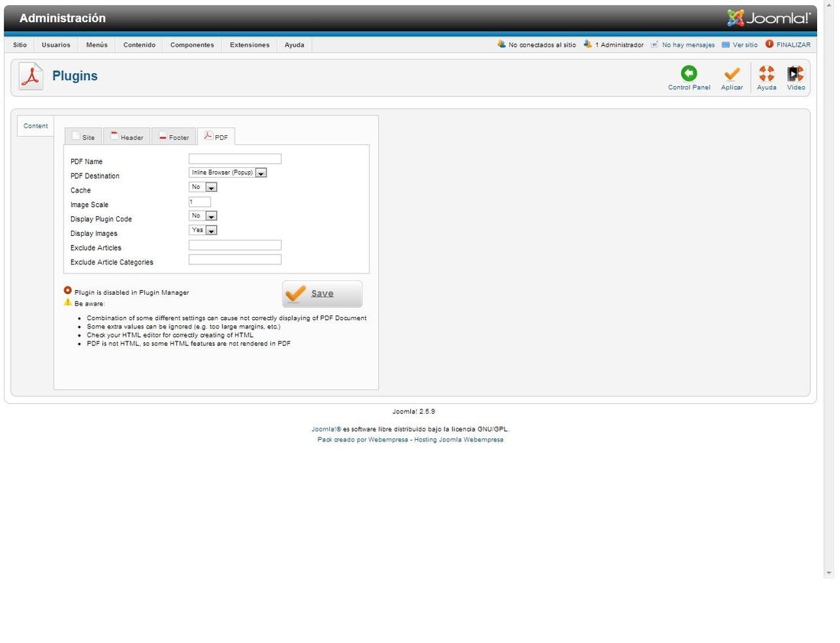Screen dimensions: 840x643
Task: Open the Display Plugin Code dropdown
Action: click(x=202, y=215)
